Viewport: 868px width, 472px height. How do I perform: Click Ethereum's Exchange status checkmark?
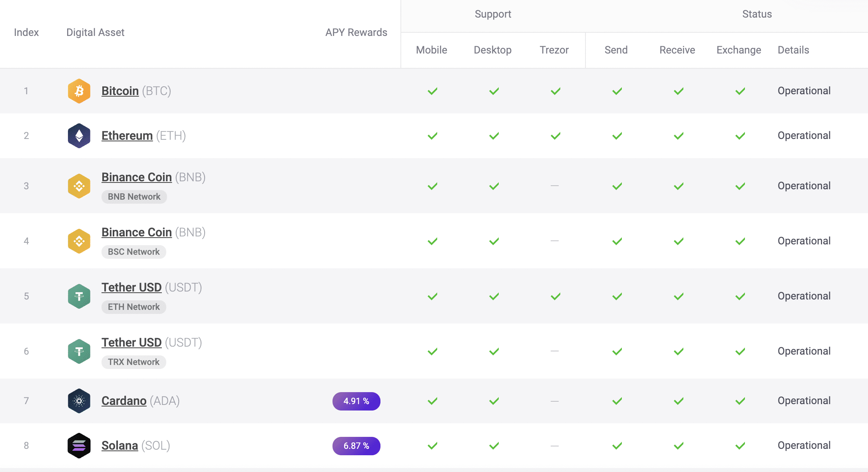coord(740,136)
